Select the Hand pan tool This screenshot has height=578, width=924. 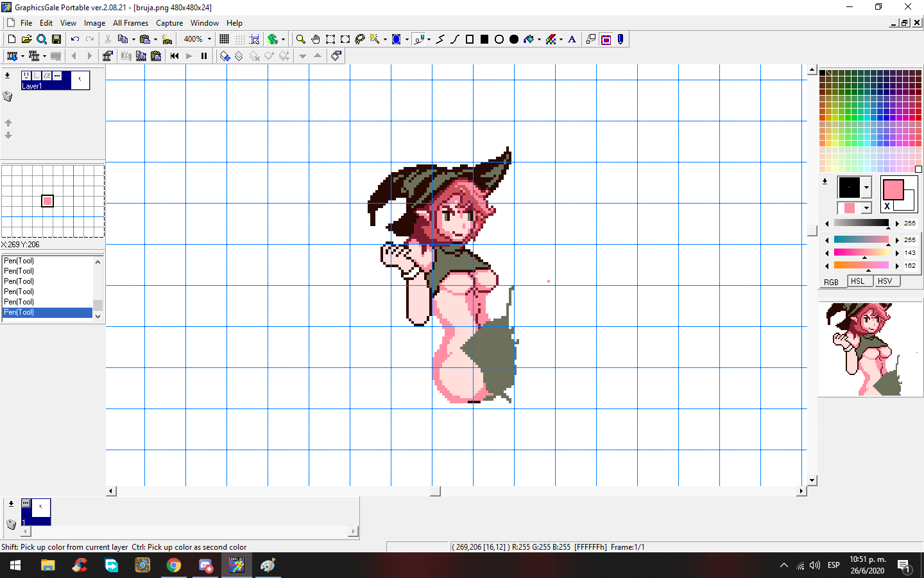point(315,39)
